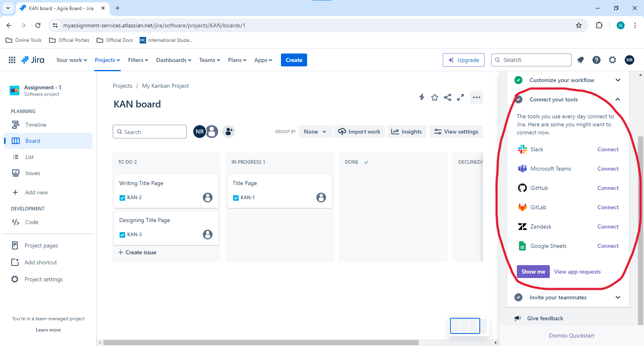Enter full screen mode with expand icon
The width and height of the screenshot is (644, 346).
click(x=460, y=97)
